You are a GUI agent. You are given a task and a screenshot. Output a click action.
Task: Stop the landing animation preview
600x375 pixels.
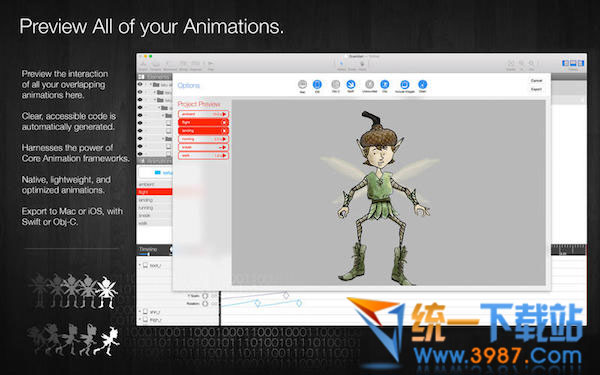[224, 131]
